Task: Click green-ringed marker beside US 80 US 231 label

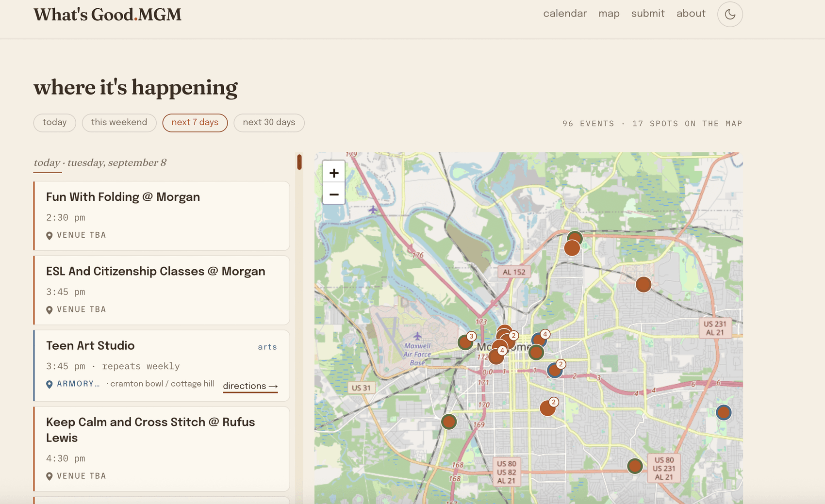Action: pos(635,466)
